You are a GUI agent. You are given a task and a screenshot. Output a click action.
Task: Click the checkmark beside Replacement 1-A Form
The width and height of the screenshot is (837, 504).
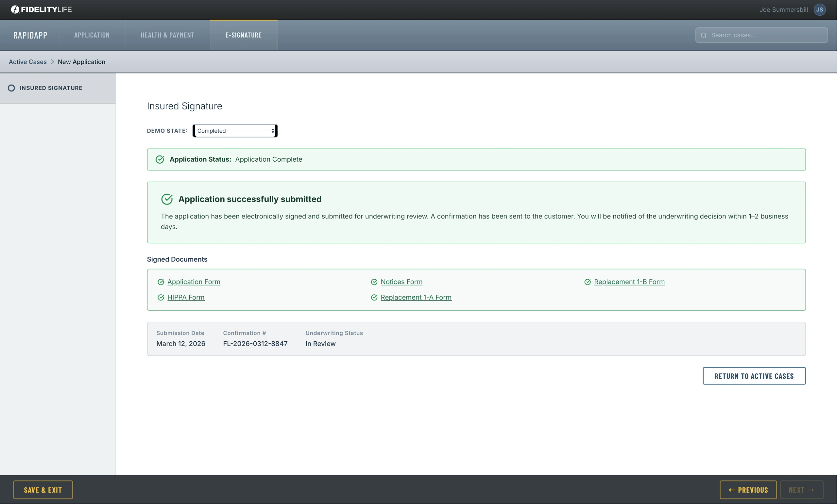[x=374, y=298]
